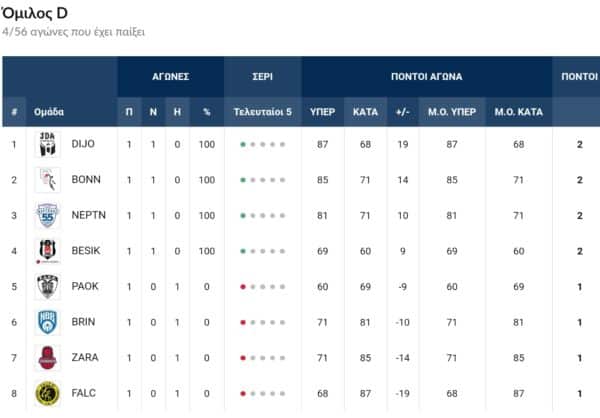
Task: Click the ΠΟΝΤΟΙ header on the right
Action: coord(579,76)
